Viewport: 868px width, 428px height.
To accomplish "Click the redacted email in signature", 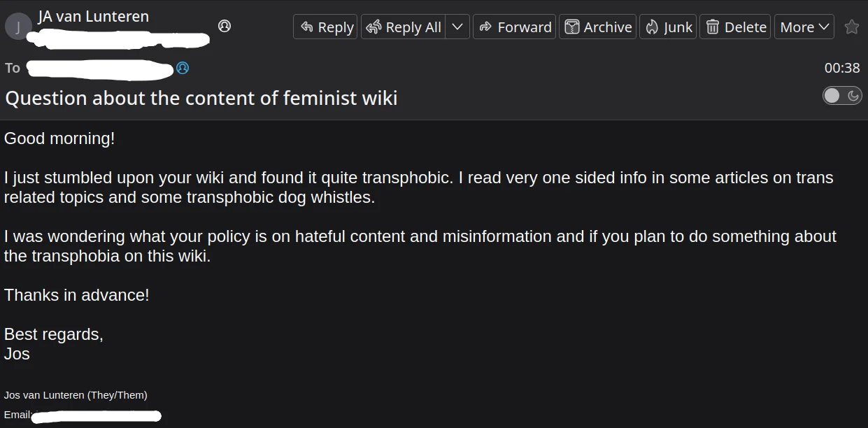I will point(97,416).
